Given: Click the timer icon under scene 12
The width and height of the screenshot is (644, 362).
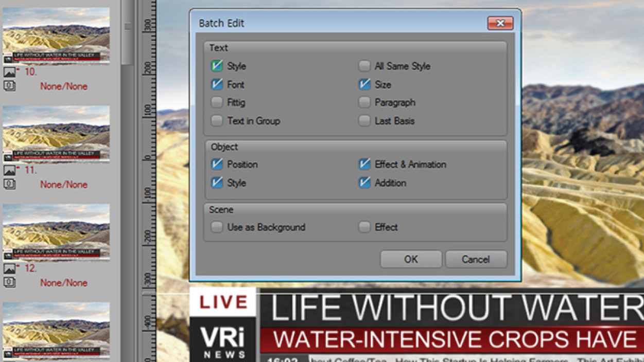Looking at the screenshot, I should point(9,282).
